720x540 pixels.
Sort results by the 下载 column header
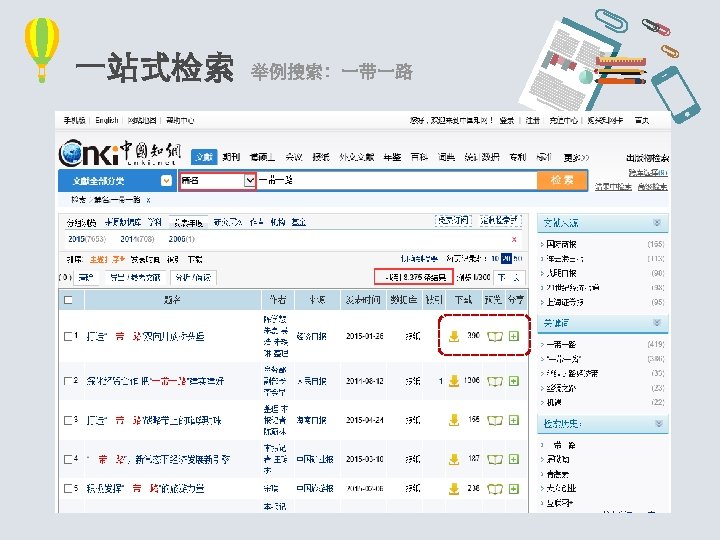pos(463,300)
